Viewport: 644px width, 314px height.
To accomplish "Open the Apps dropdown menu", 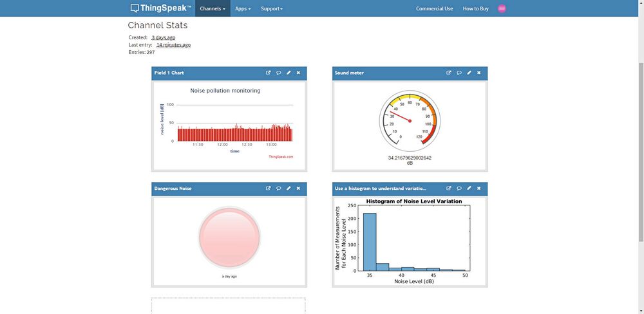I will (243, 8).
